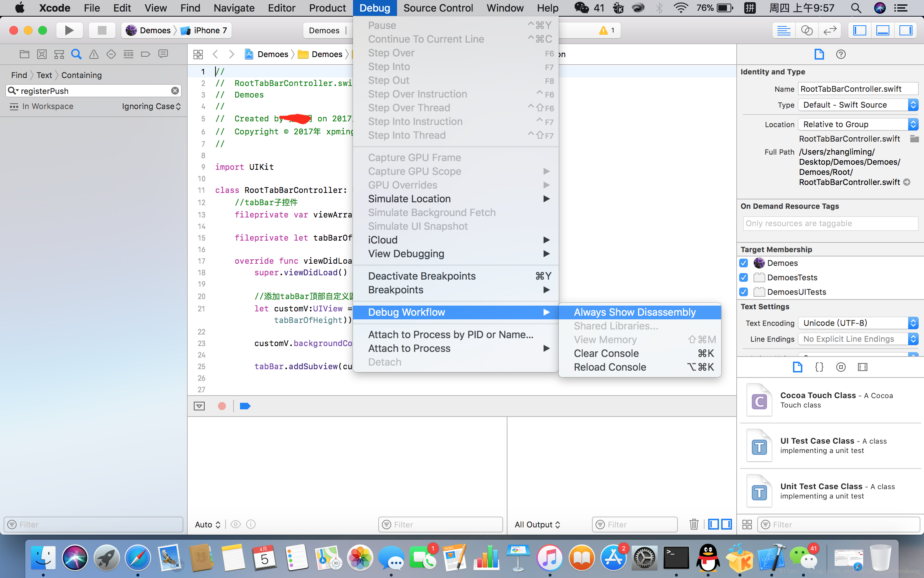Select the Find navigator magnifier icon
The width and height of the screenshot is (924, 578).
tap(77, 54)
